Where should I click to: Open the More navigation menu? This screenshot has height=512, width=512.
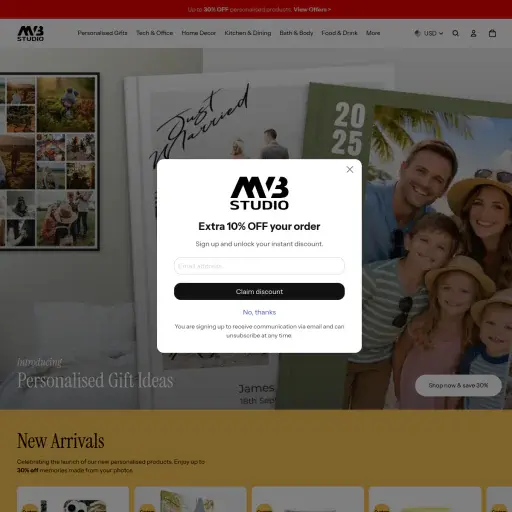click(373, 33)
